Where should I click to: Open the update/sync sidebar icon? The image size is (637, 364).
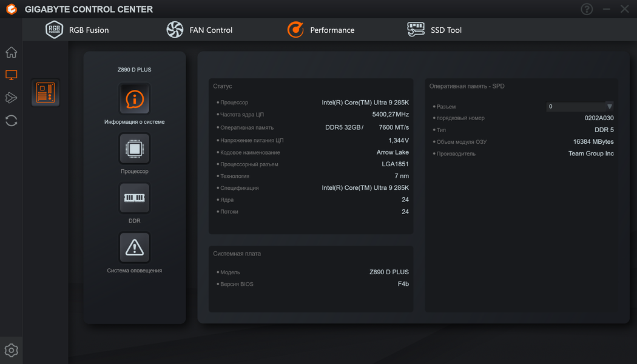pyautogui.click(x=12, y=121)
